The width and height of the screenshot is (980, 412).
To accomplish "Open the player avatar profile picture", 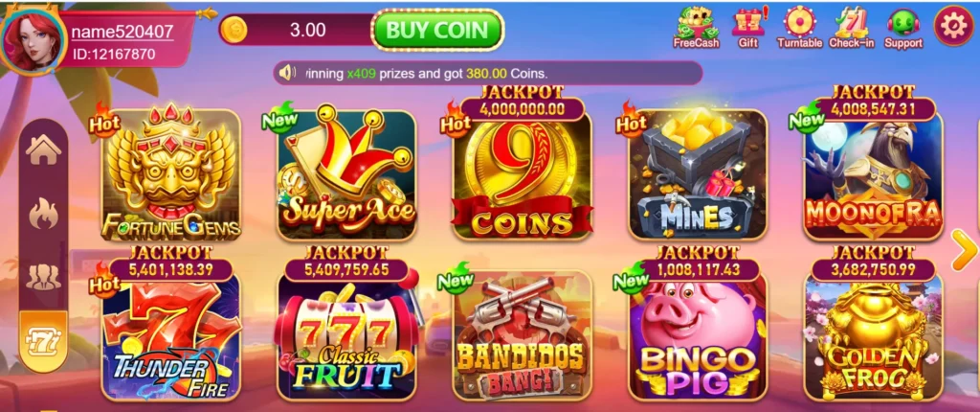I will (33, 39).
